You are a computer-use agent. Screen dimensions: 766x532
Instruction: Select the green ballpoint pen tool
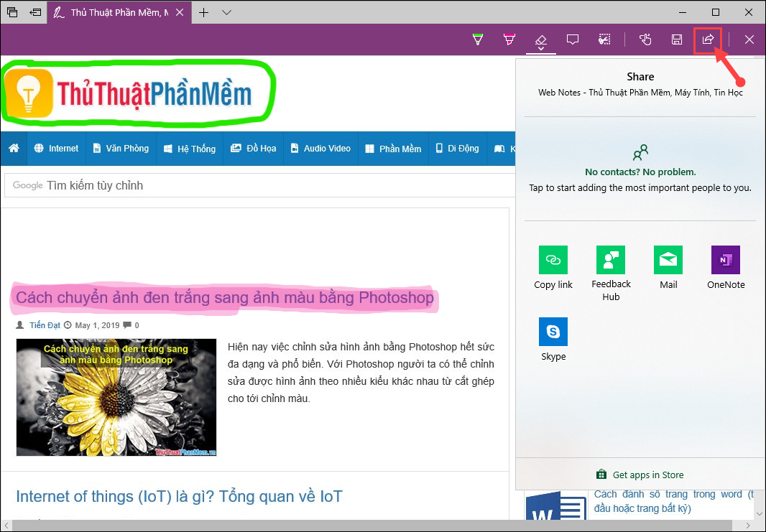(x=477, y=39)
